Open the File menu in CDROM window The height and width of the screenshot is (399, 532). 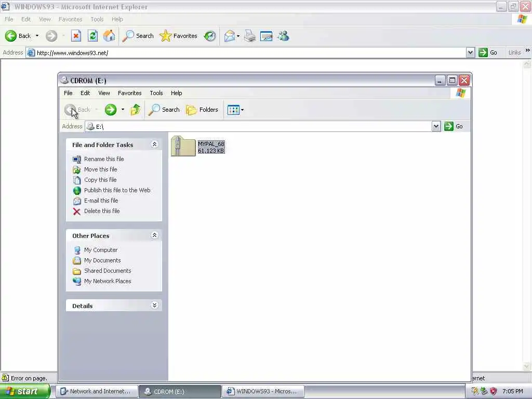[x=68, y=93]
